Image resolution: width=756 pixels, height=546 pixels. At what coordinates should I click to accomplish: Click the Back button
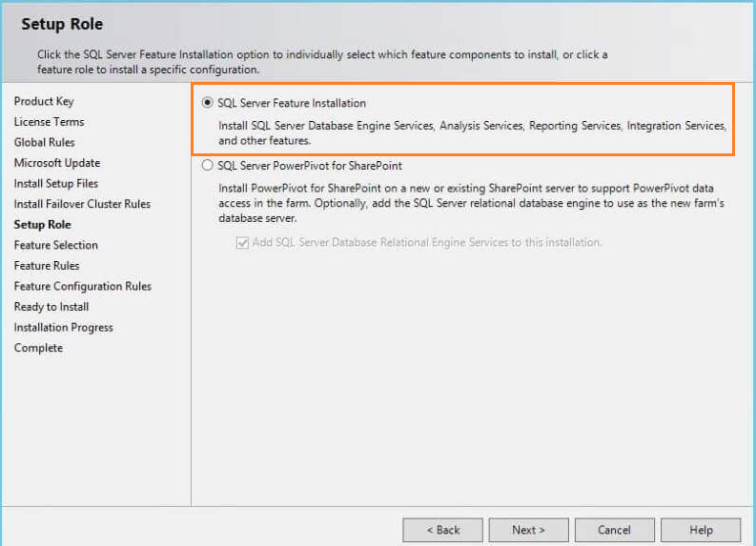442,530
